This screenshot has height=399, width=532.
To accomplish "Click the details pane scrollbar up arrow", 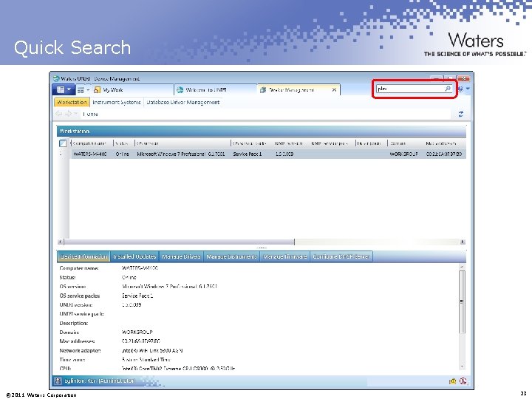I will (x=462, y=267).
